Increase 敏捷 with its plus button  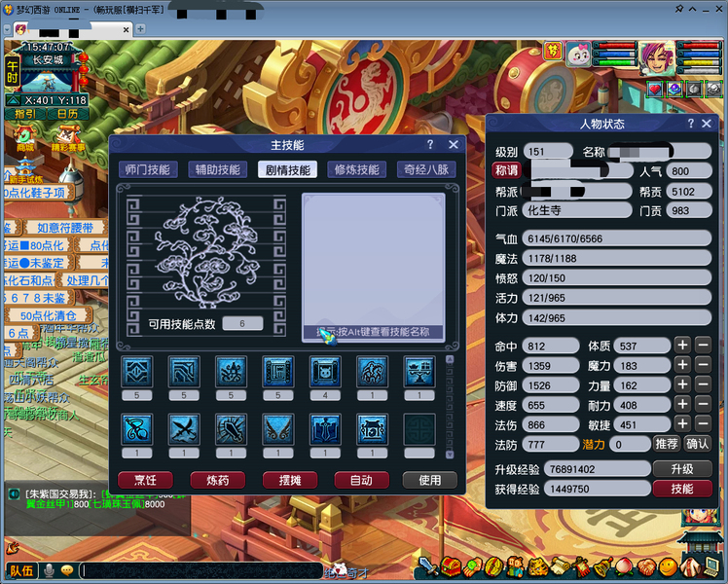pyautogui.click(x=682, y=423)
